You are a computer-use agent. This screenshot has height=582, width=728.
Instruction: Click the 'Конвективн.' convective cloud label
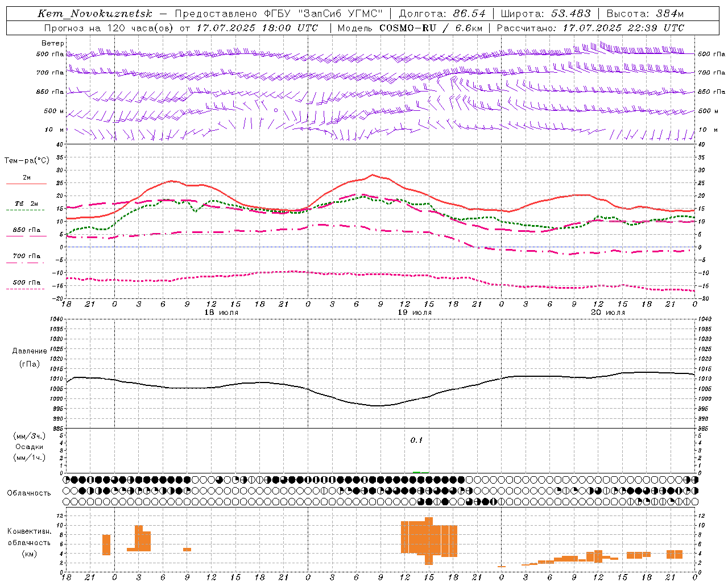[30, 531]
